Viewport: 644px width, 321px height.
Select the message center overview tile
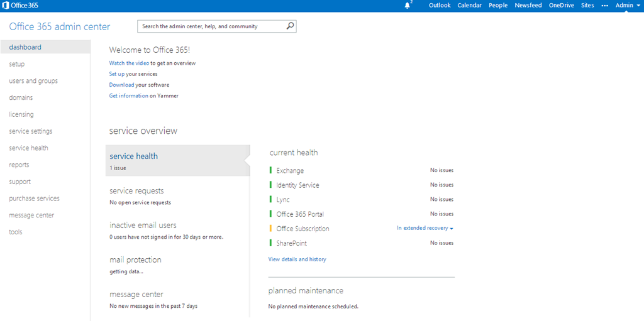177,299
